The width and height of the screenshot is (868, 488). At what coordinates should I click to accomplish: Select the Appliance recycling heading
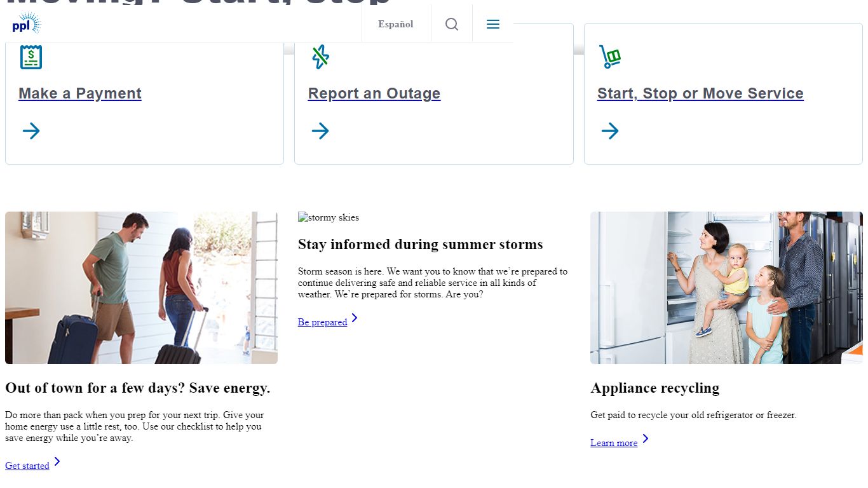(x=654, y=388)
